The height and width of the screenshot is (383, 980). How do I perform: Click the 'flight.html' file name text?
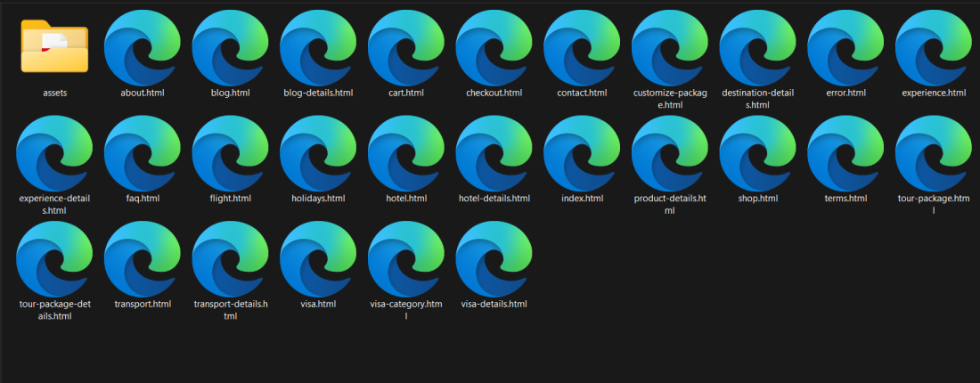tap(231, 199)
